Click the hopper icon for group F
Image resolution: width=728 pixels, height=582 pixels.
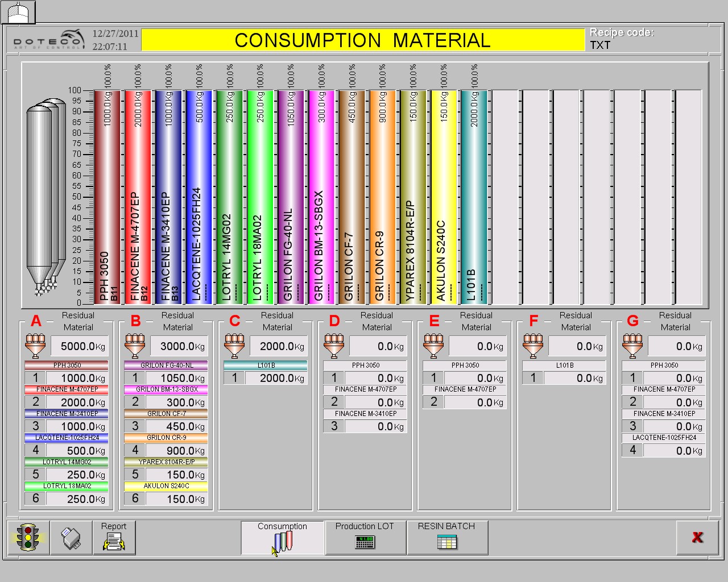tap(533, 346)
